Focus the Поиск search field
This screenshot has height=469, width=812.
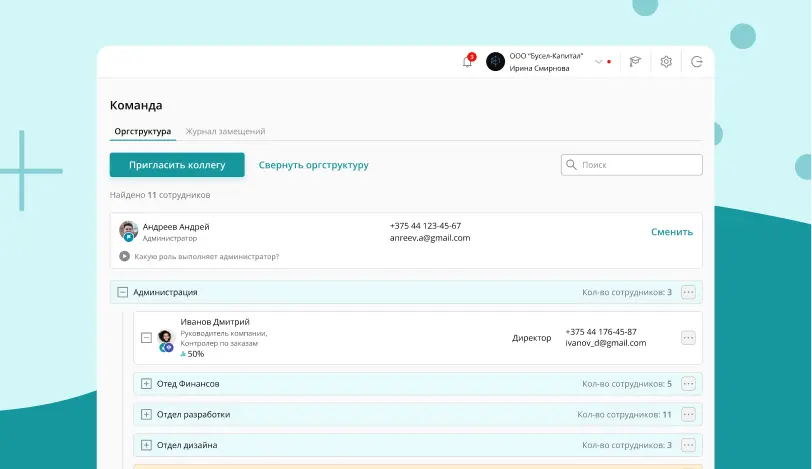[632, 165]
